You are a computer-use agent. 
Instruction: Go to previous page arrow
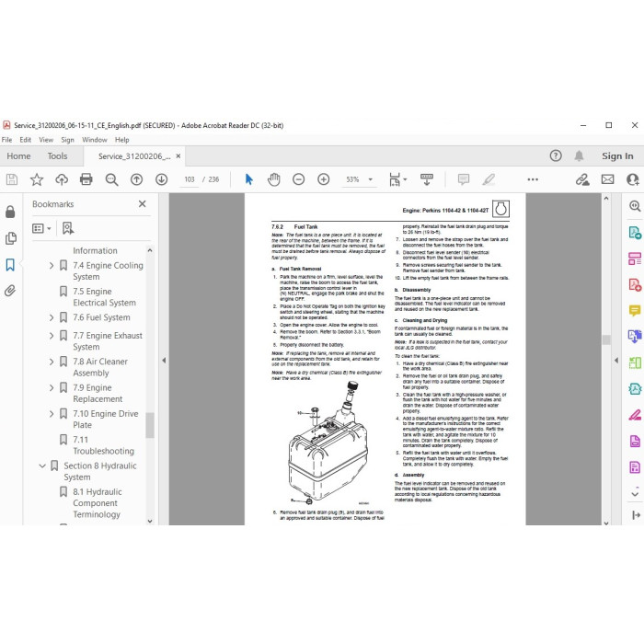pyautogui.click(x=136, y=179)
